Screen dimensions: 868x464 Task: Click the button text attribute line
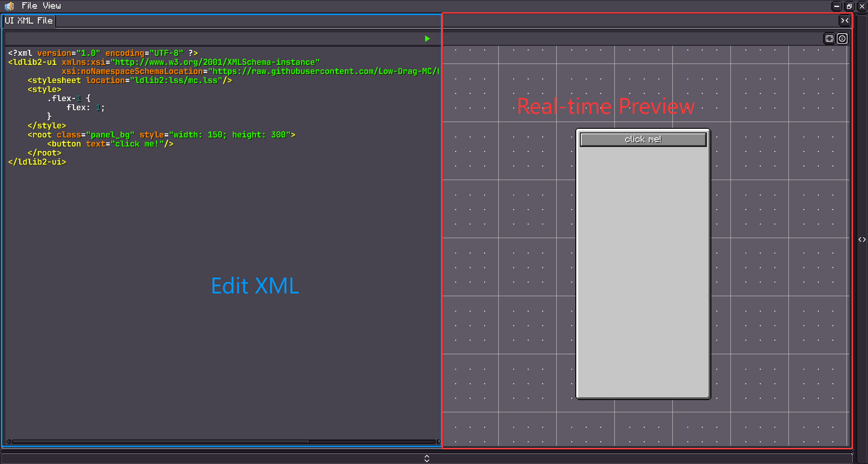[x=110, y=144]
